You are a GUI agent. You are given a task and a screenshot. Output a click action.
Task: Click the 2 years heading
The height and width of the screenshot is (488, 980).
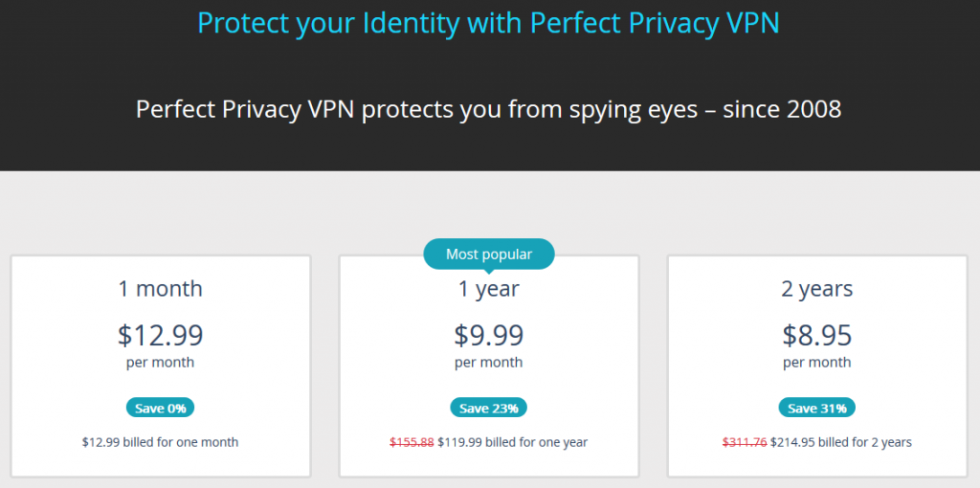pos(817,289)
